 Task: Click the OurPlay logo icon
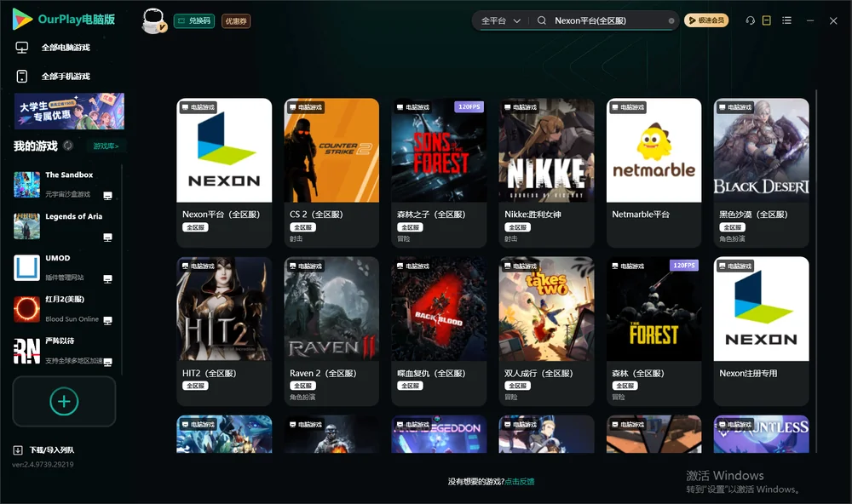pyautogui.click(x=22, y=20)
